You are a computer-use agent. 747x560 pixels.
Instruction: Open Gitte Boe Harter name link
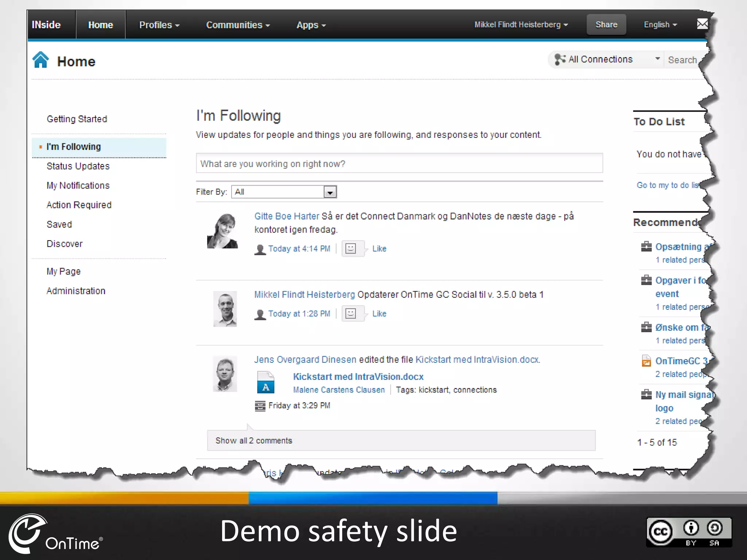point(287,216)
